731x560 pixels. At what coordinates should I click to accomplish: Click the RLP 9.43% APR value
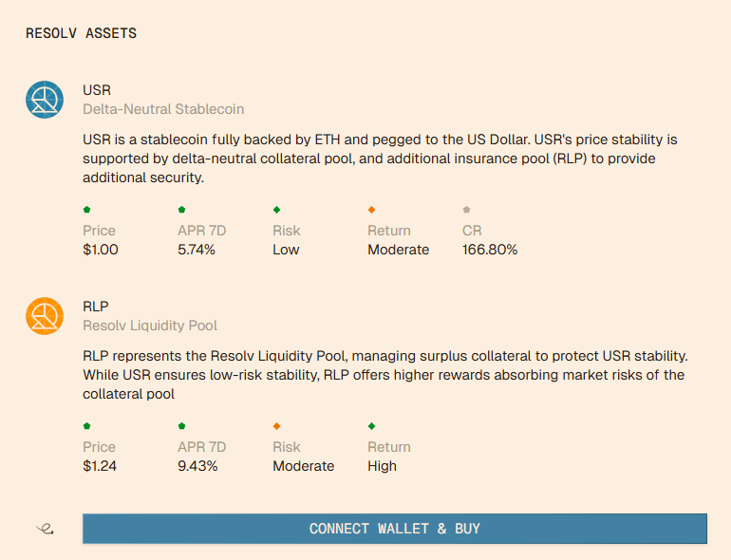click(x=197, y=466)
